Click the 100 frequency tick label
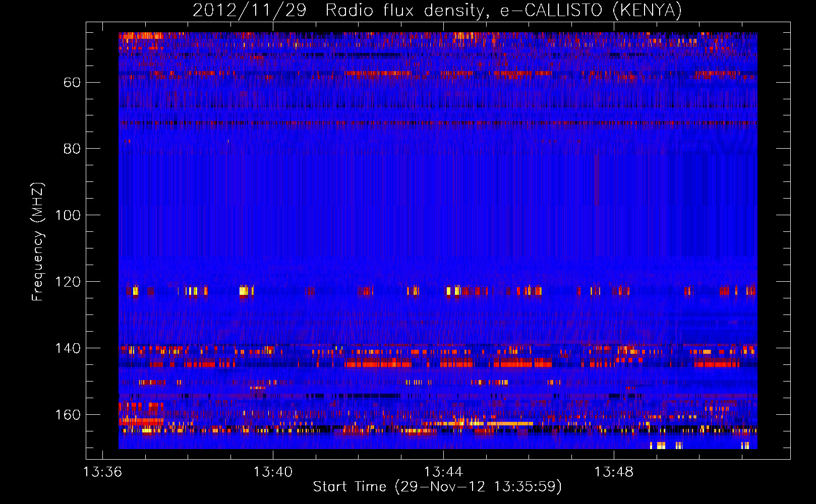The width and height of the screenshot is (816, 504). tap(68, 215)
